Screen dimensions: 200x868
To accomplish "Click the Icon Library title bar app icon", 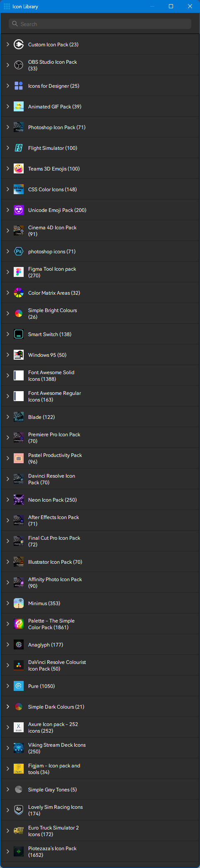I will coord(7,7).
